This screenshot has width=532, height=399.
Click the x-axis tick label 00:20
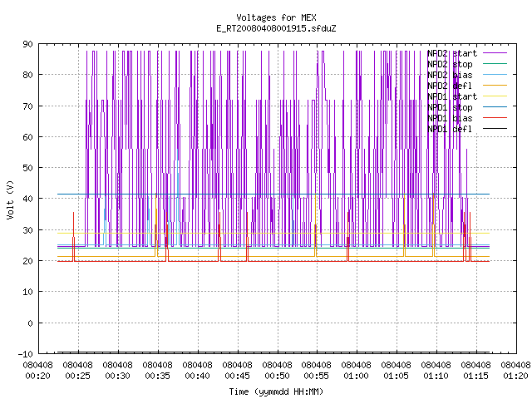[37, 376]
